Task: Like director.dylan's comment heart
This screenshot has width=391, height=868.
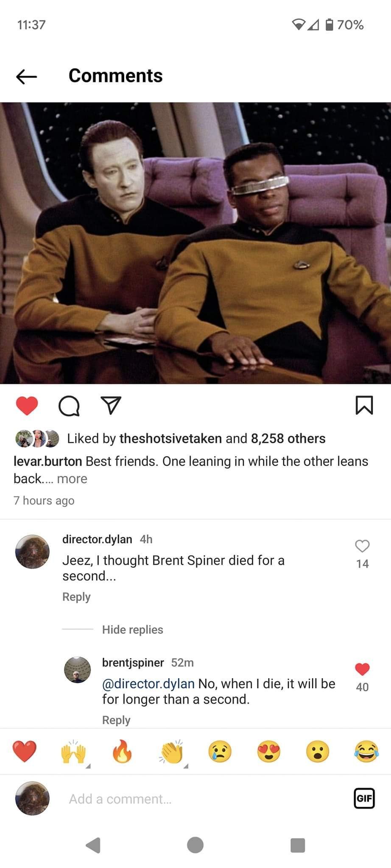Action: coord(362,546)
